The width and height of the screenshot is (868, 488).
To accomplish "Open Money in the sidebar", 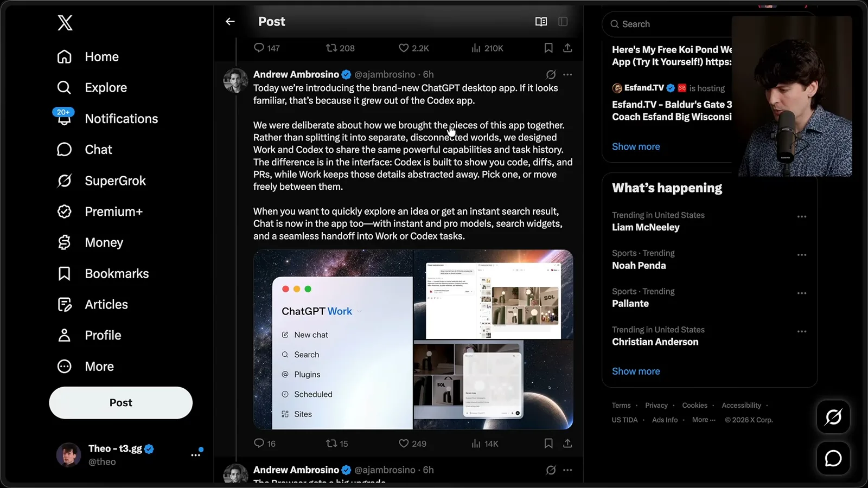I will pyautogui.click(x=91, y=243).
